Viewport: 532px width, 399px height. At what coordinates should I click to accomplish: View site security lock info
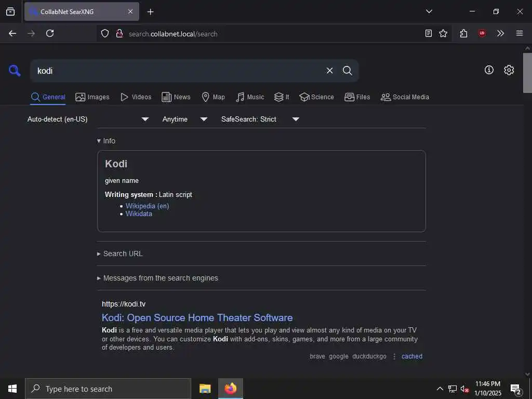[119, 33]
